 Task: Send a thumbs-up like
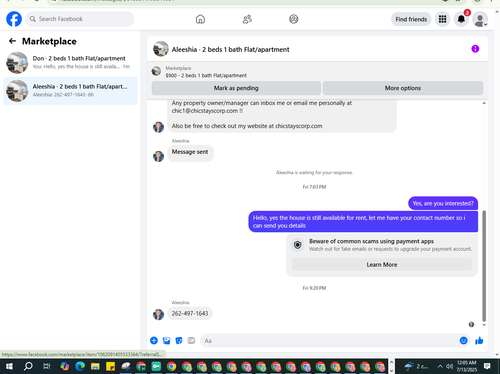click(x=479, y=340)
